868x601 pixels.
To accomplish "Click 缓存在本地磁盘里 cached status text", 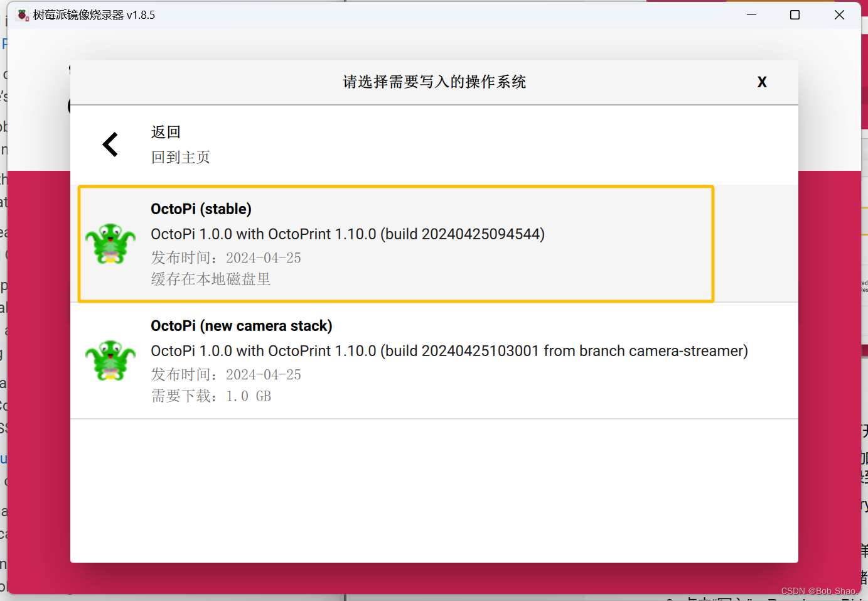I will [211, 279].
